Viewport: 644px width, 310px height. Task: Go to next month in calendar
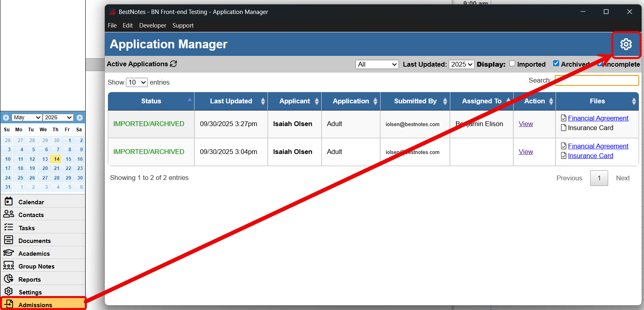click(80, 118)
